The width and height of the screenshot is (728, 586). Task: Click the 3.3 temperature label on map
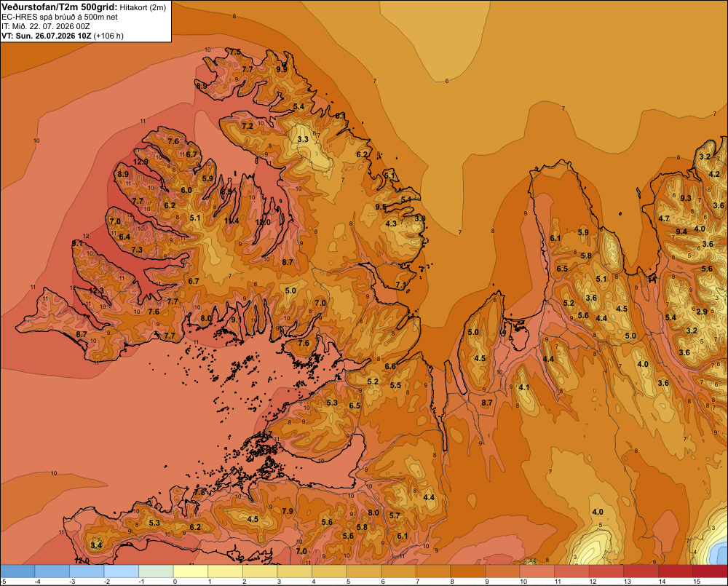[x=303, y=139]
